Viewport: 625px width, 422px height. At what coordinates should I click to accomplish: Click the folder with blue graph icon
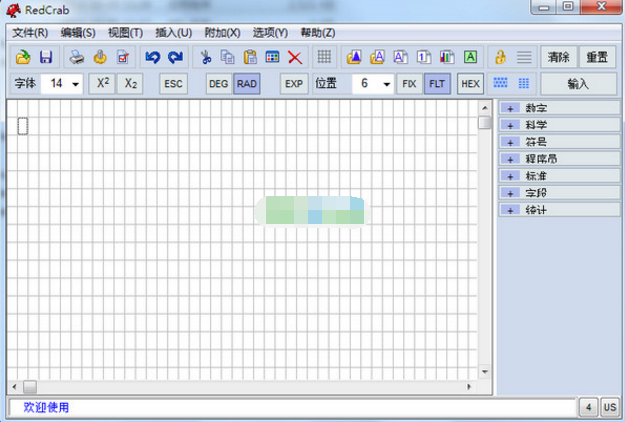pos(354,57)
